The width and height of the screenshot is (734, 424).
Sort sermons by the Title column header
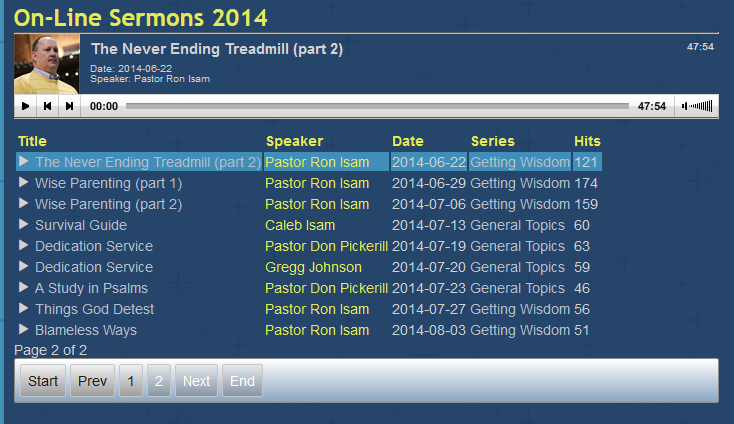click(x=32, y=141)
